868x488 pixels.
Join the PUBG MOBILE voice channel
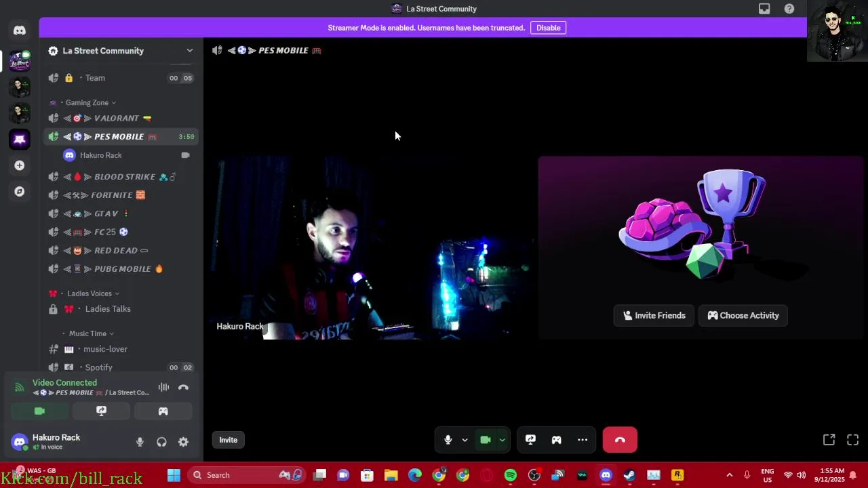[121, 269]
